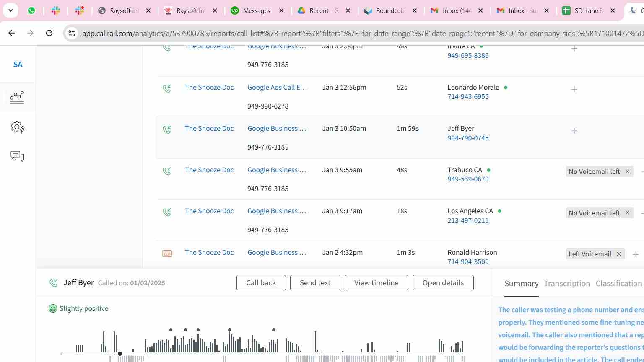644x362 pixels.
Task: Open Google Business source in Ronald Harrison row
Action: (x=277, y=252)
